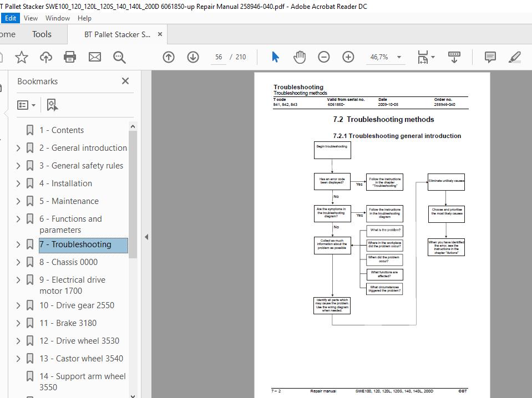
Task: Expand the 4 - Installation bookmark
Action: pyautogui.click(x=18, y=183)
